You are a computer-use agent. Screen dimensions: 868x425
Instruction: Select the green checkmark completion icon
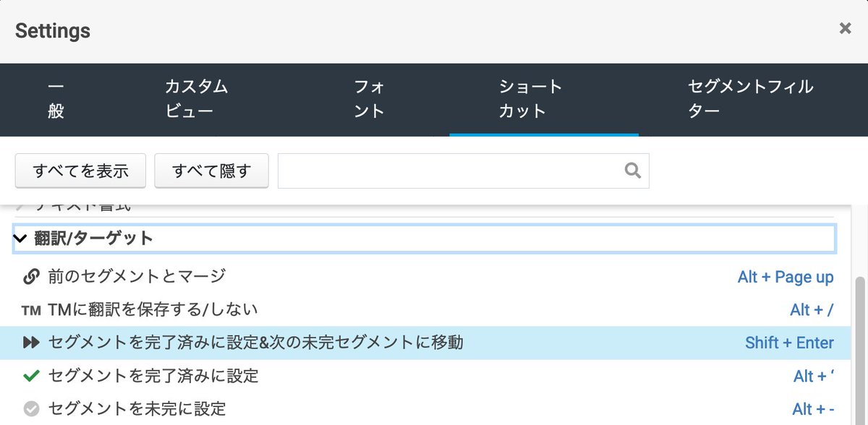click(32, 376)
